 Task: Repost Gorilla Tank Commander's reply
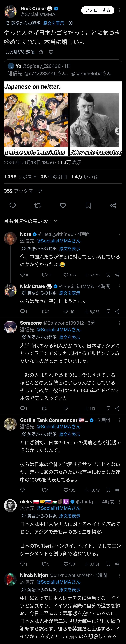tap(44, 490)
